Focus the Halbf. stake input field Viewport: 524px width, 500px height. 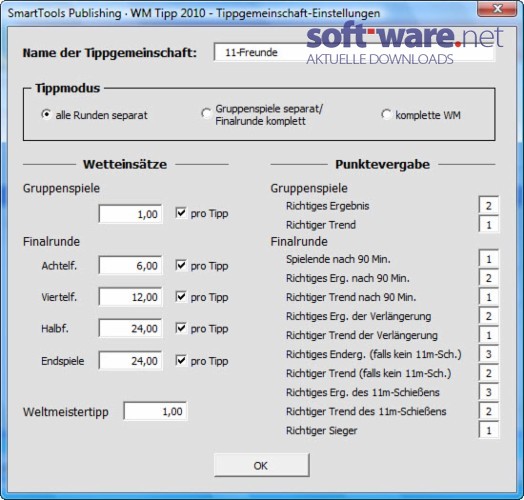point(130,328)
